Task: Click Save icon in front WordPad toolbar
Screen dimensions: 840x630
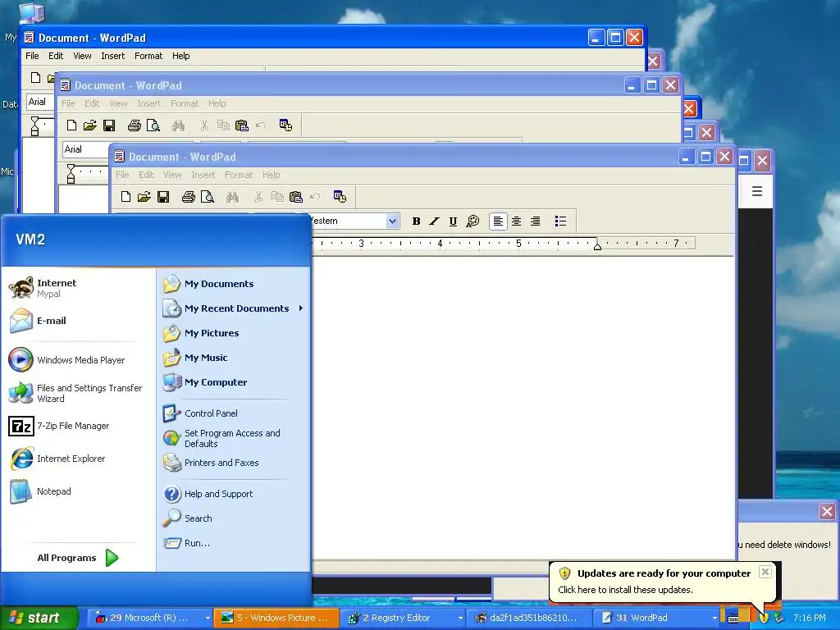Action: [x=163, y=197]
